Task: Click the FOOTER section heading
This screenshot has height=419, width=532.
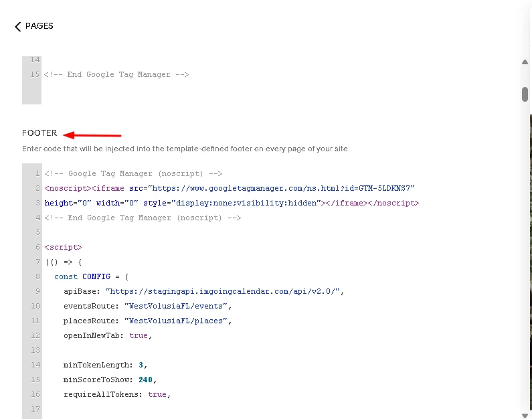Action: point(39,133)
